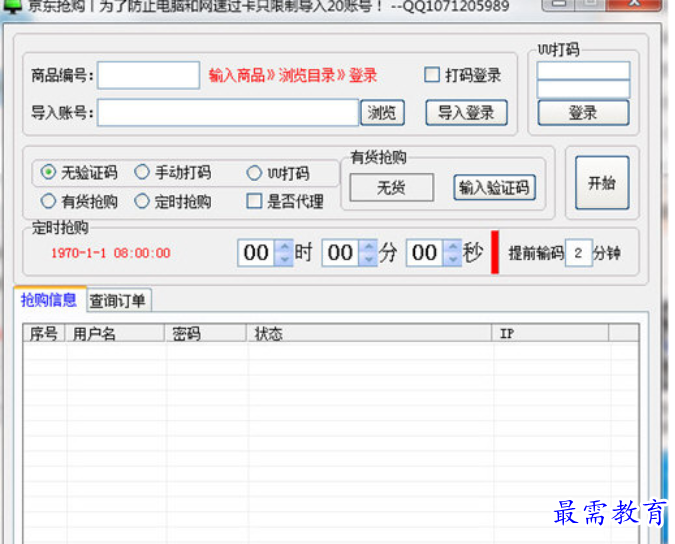Image resolution: width=675 pixels, height=544 pixels.
Task: Click the 输入验证码 button
Action: (x=494, y=187)
